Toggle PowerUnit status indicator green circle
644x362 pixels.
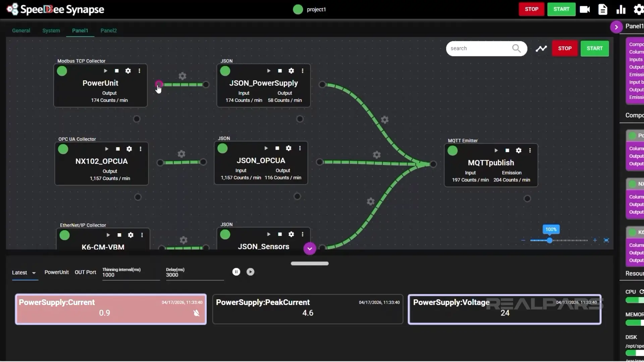point(62,71)
